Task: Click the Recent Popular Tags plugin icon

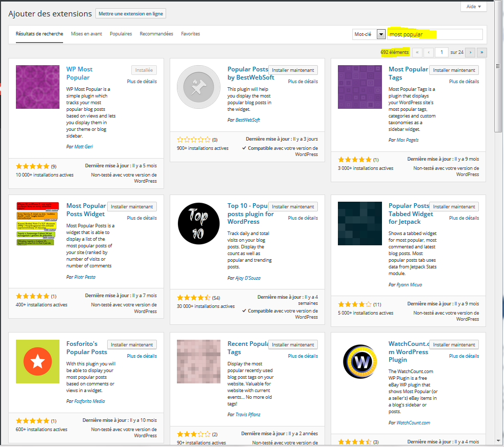Action: click(x=198, y=361)
